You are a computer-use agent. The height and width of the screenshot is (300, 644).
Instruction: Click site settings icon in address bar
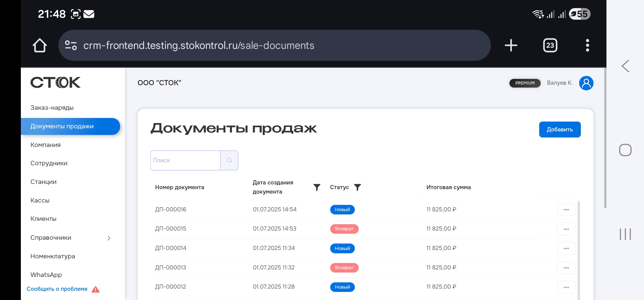71,45
